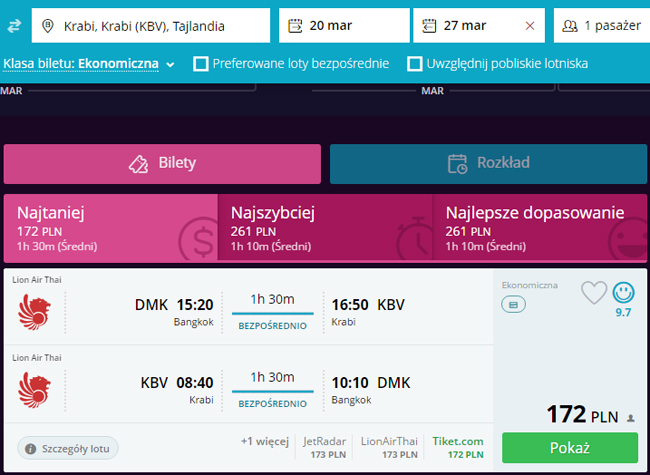Click arrival time 16:50 at KBV
The height and width of the screenshot is (475, 650).
point(350,305)
